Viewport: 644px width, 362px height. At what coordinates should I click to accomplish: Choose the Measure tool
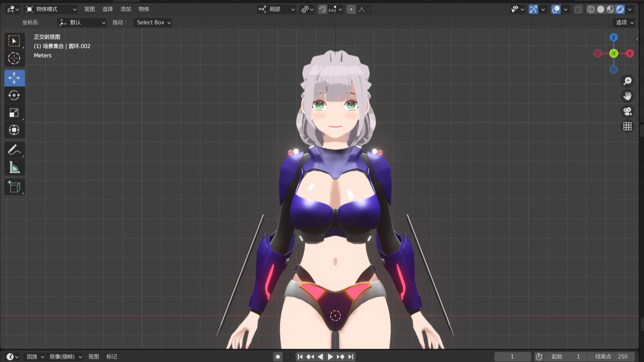[15, 168]
